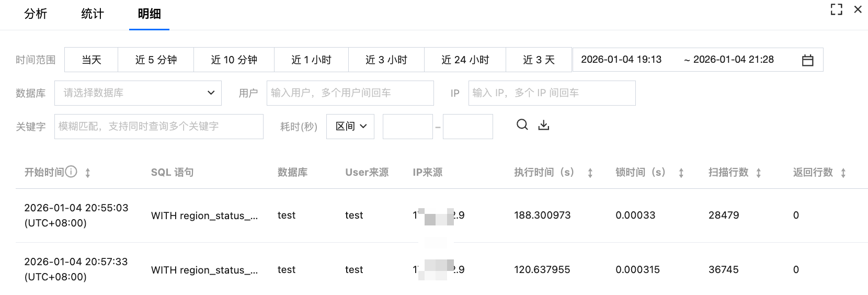Screen dimensions: 868x295
Task: Expand the 区间 duration dropdown
Action: [350, 127]
